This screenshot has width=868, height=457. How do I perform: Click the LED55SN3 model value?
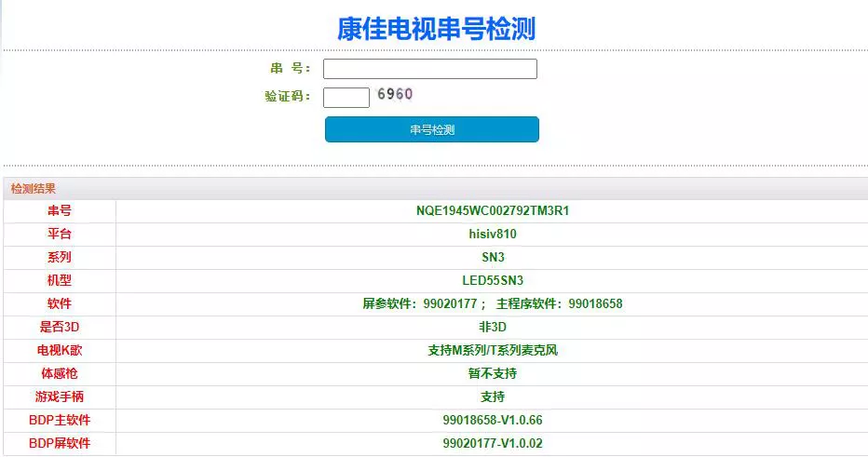492,281
